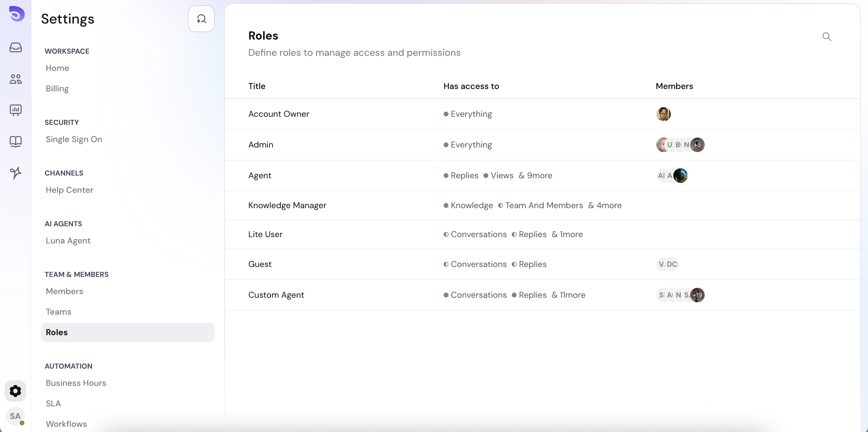This screenshot has width=868, height=432.
Task: Click the SA user avatar
Action: point(15,416)
